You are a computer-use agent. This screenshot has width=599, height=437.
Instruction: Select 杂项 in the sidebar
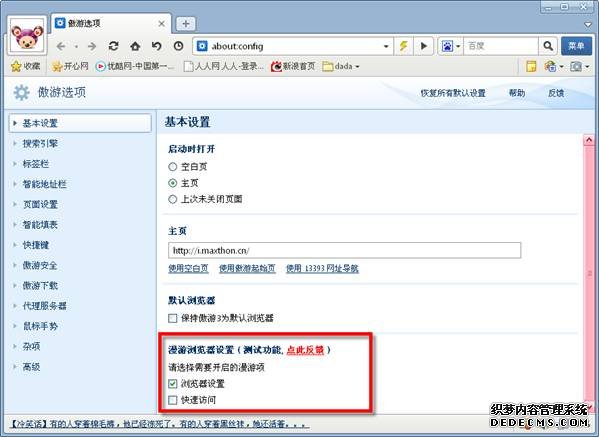click(31, 346)
